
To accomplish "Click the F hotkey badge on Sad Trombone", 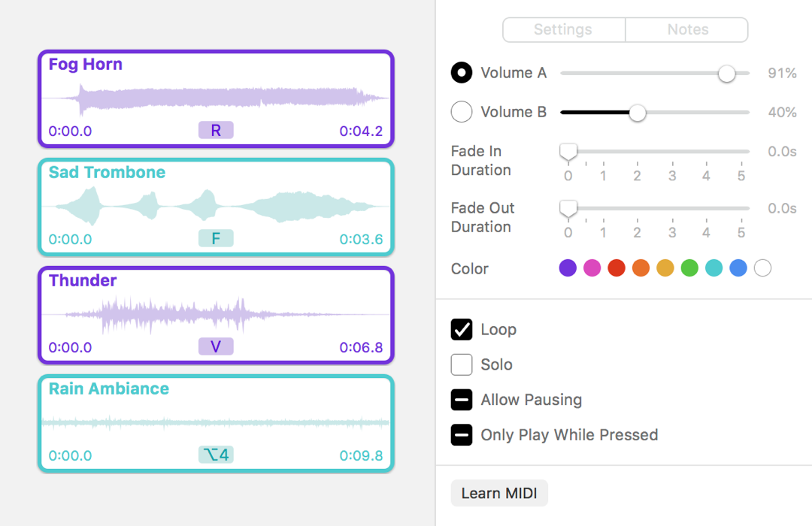I will coord(216,239).
